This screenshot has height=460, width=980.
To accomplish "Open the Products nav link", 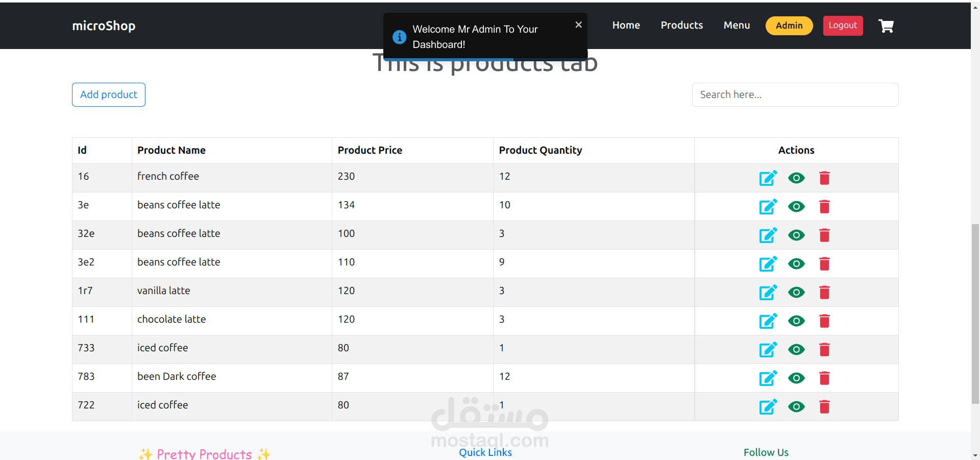I will coord(681,25).
